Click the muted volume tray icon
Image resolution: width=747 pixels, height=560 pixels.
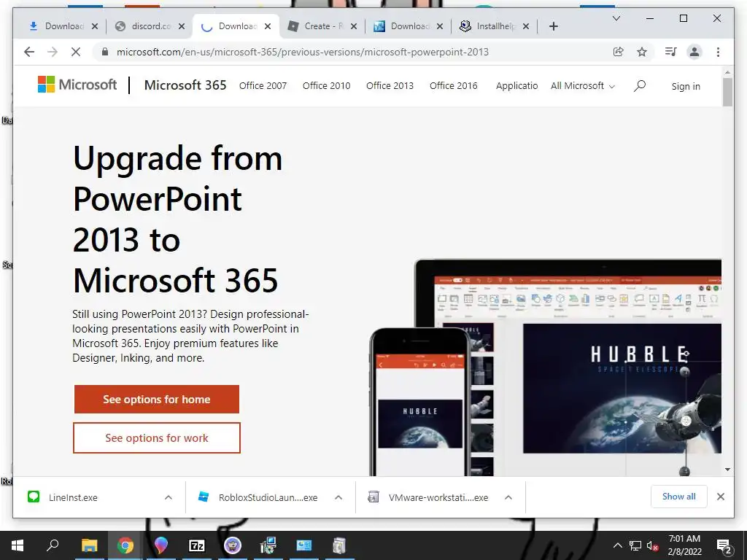click(x=653, y=545)
